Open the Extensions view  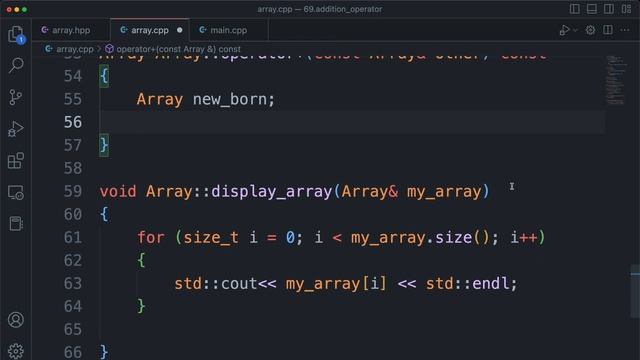(16, 161)
